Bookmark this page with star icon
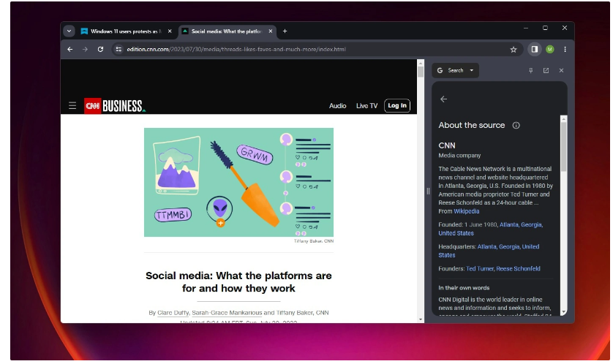The width and height of the screenshot is (613, 364). [514, 50]
